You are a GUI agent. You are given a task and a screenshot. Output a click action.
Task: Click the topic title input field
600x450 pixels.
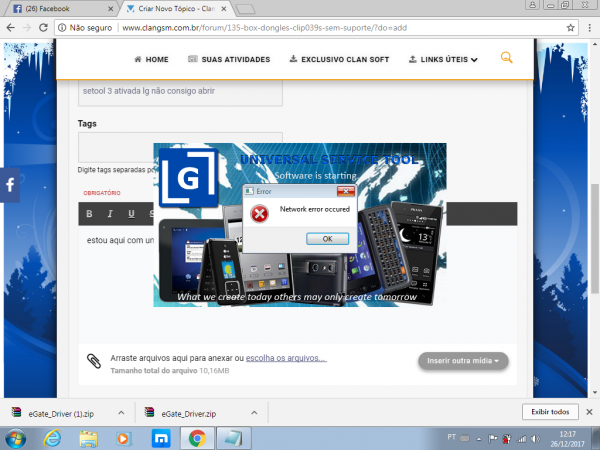[180, 92]
